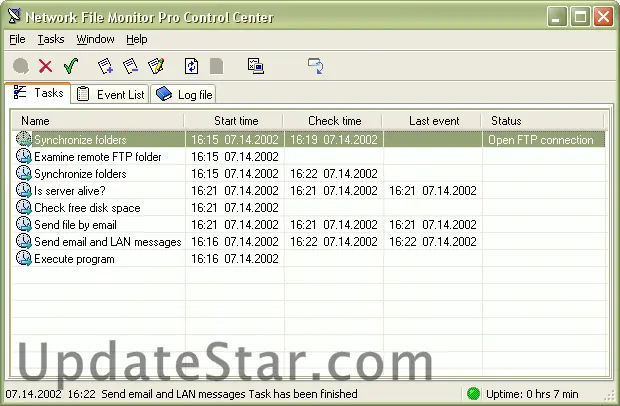Sort by the Check time column header
Viewport: 620px width, 406px height.
pyautogui.click(x=333, y=121)
